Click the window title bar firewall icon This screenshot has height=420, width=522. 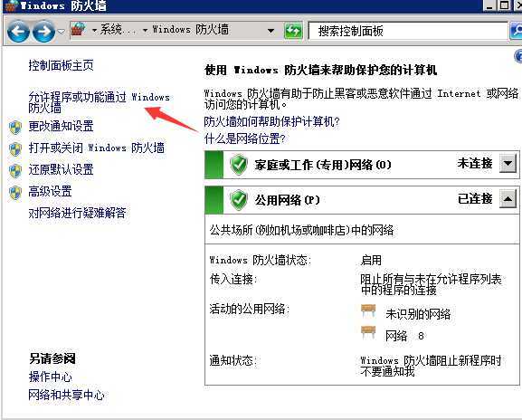(12, 6)
